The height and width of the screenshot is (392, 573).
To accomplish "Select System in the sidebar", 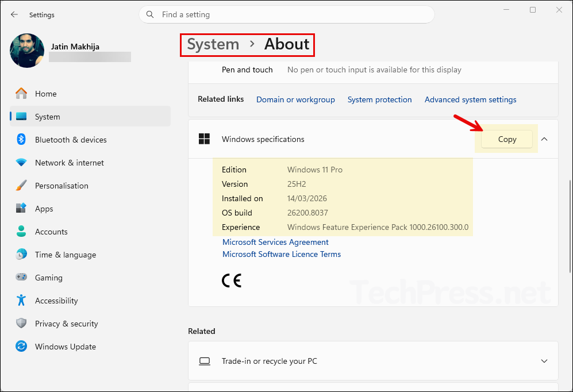I will (46, 117).
